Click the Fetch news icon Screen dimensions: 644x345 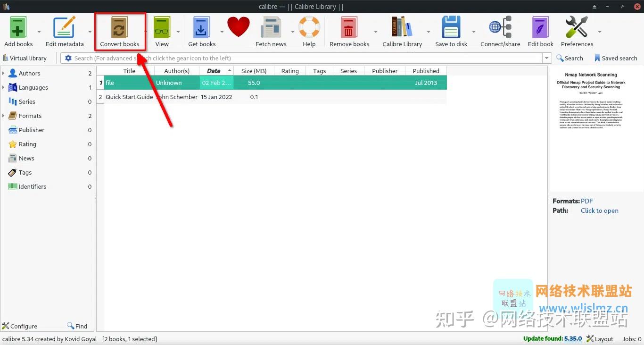(x=271, y=27)
